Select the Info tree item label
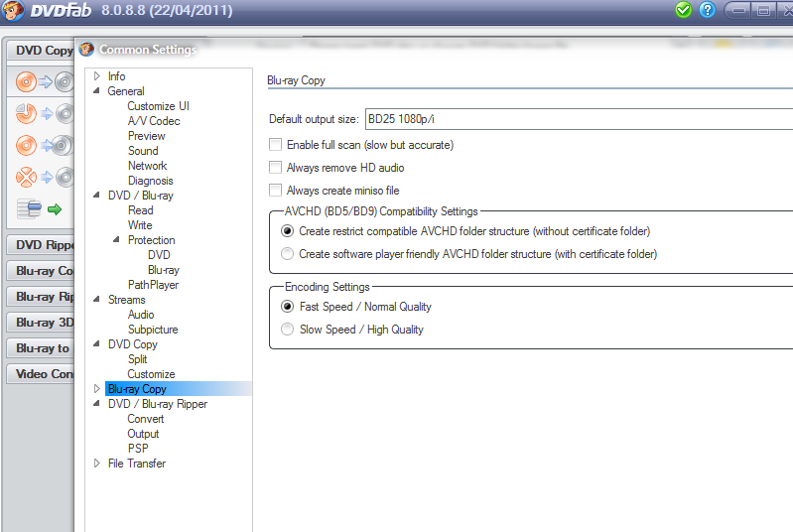The height and width of the screenshot is (532, 793). [116, 76]
